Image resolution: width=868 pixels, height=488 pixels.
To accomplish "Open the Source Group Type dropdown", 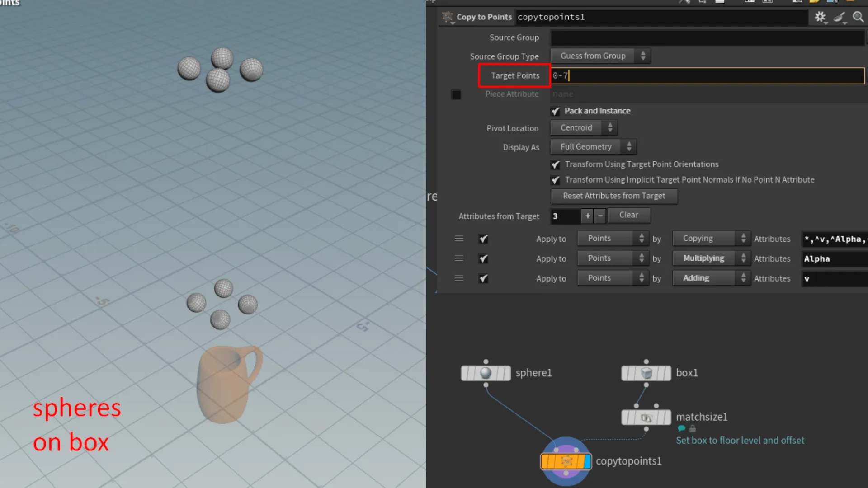I will [x=600, y=56].
